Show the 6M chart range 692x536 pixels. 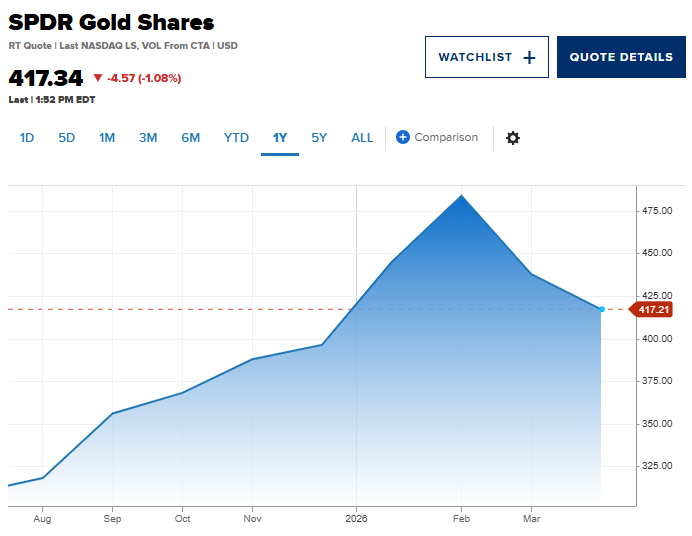(x=190, y=138)
